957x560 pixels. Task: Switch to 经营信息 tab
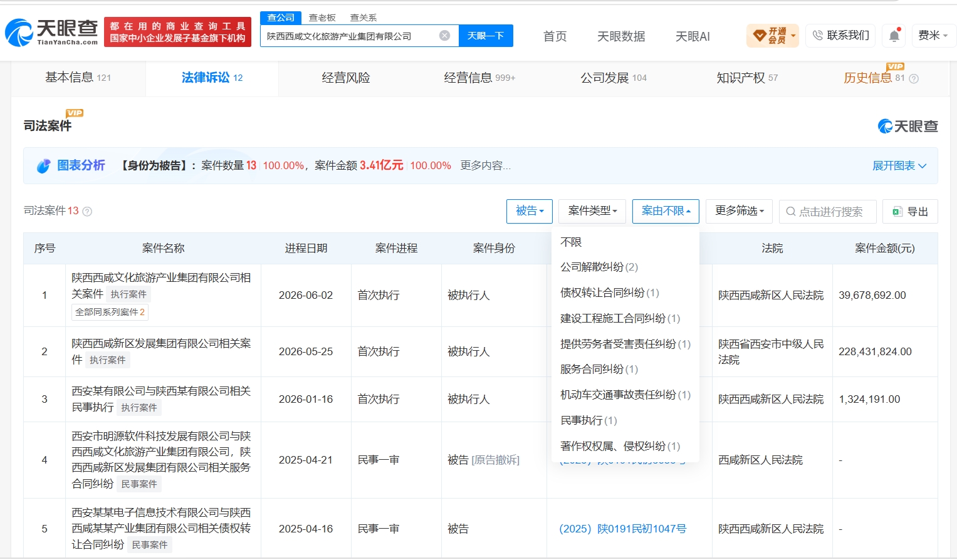(479, 78)
